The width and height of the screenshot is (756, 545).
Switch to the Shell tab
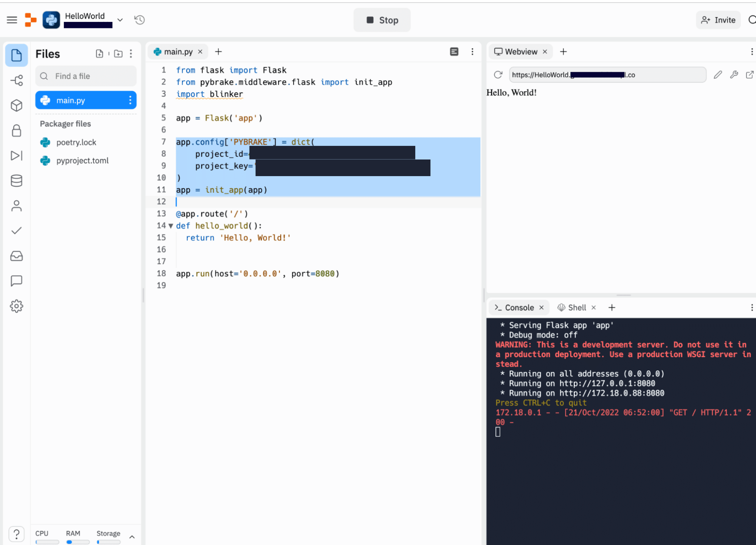(x=577, y=308)
